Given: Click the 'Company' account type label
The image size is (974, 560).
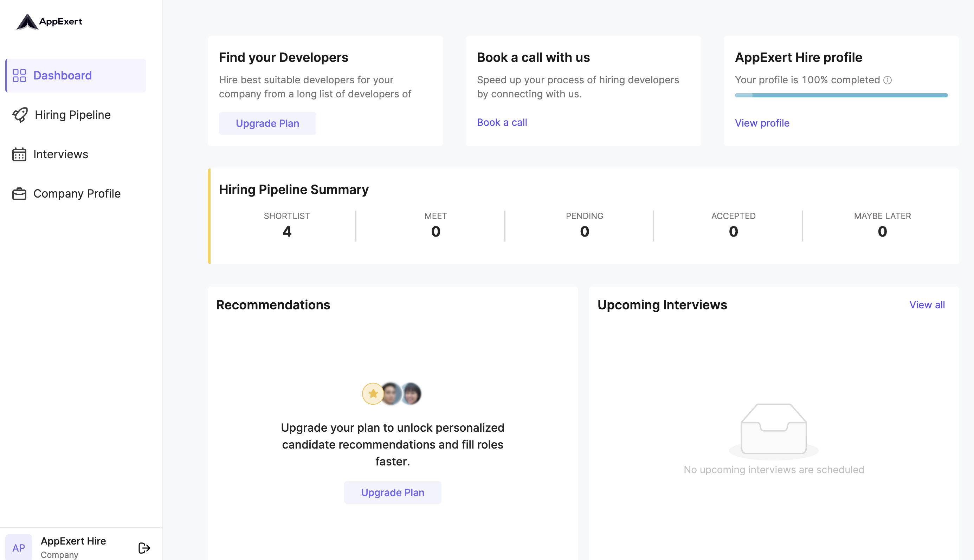Looking at the screenshot, I should 60,555.
